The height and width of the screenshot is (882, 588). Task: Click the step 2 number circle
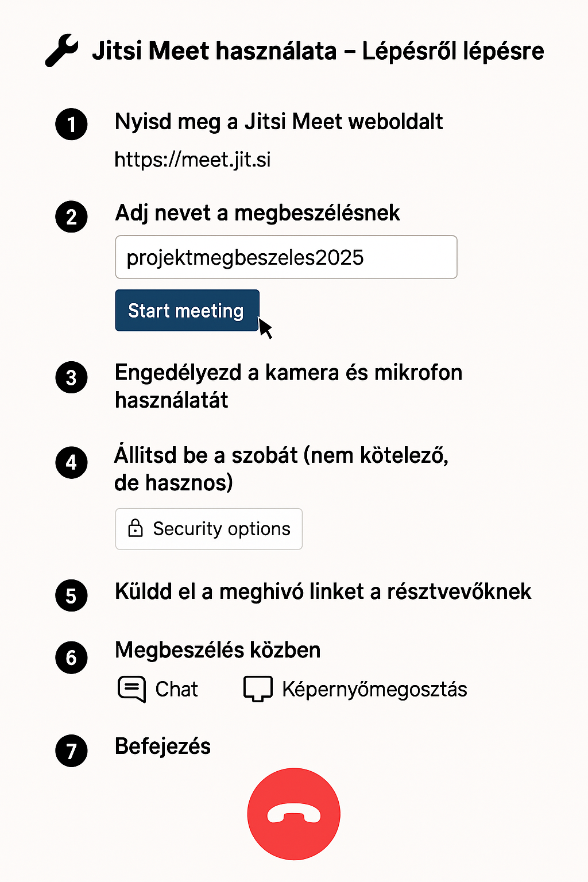tap(71, 217)
